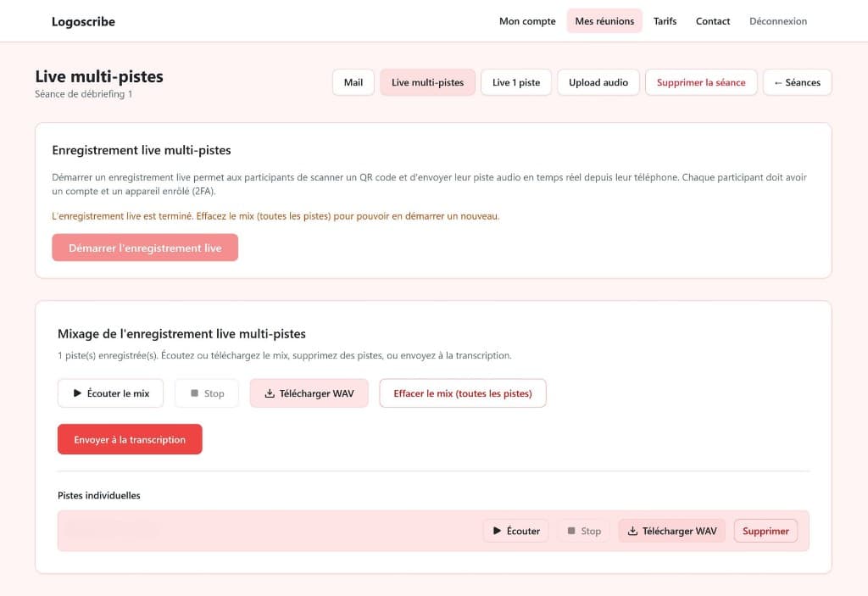
Task: Switch to the Mail tab
Action: (353, 82)
